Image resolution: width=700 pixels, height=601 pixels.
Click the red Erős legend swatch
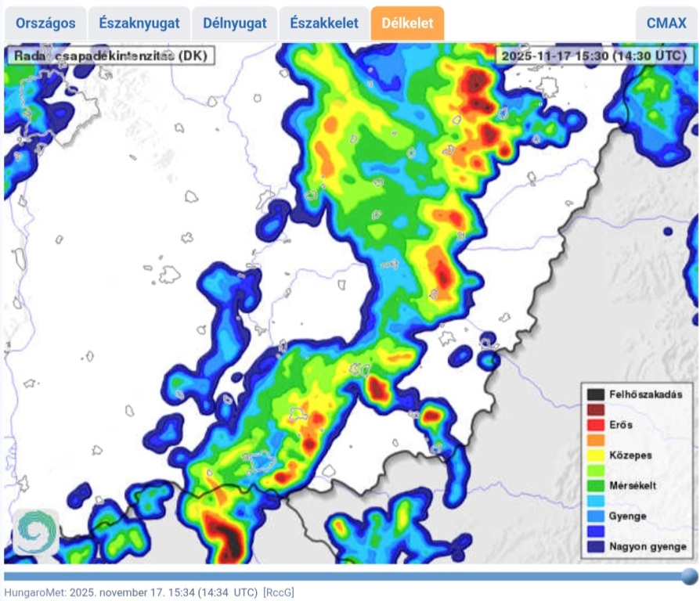[597, 425]
